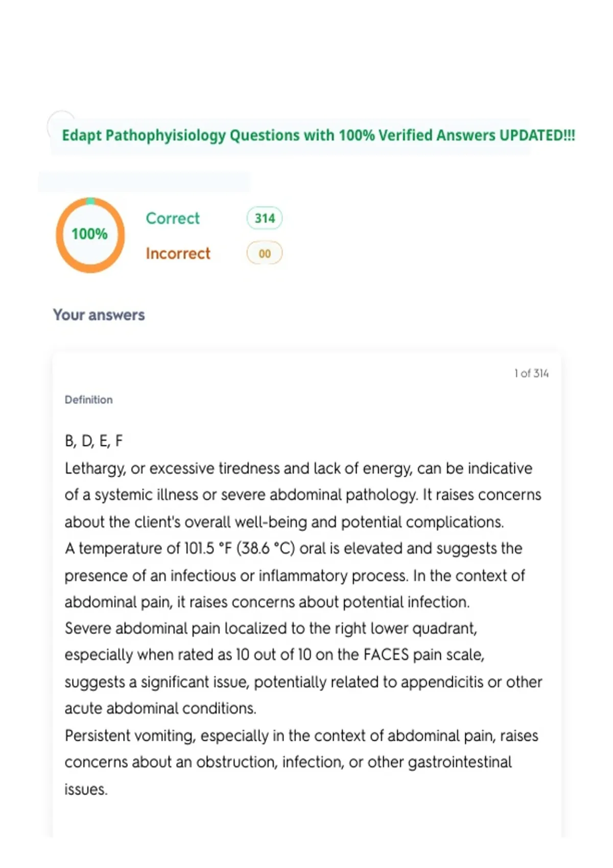613x868 pixels.
Task: Click the 100% text inside ring
Action: pos(89,234)
